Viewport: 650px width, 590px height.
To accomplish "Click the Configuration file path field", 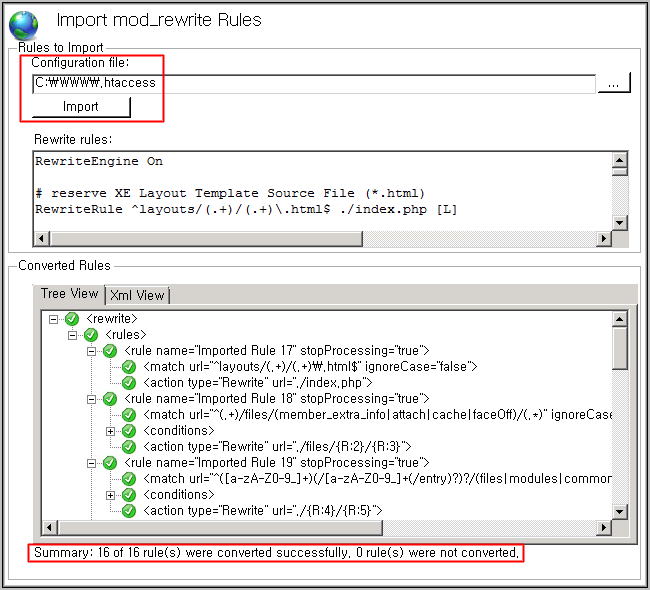I will pos(314,83).
